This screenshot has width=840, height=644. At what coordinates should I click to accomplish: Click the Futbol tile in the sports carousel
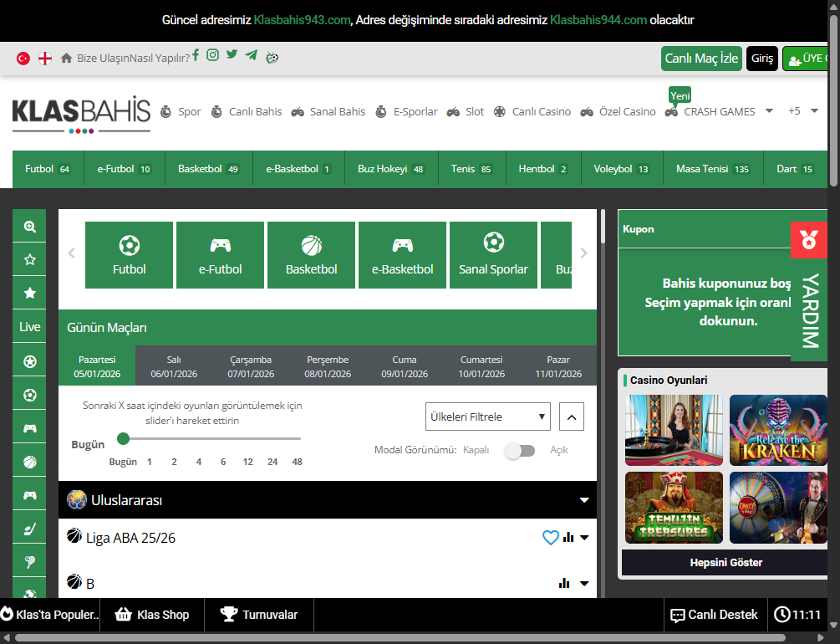pos(130,255)
